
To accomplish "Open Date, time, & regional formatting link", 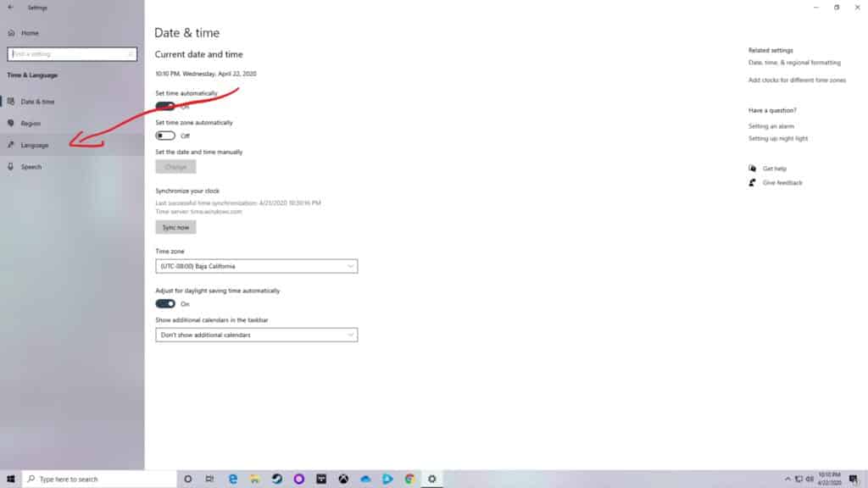I will [x=794, y=63].
